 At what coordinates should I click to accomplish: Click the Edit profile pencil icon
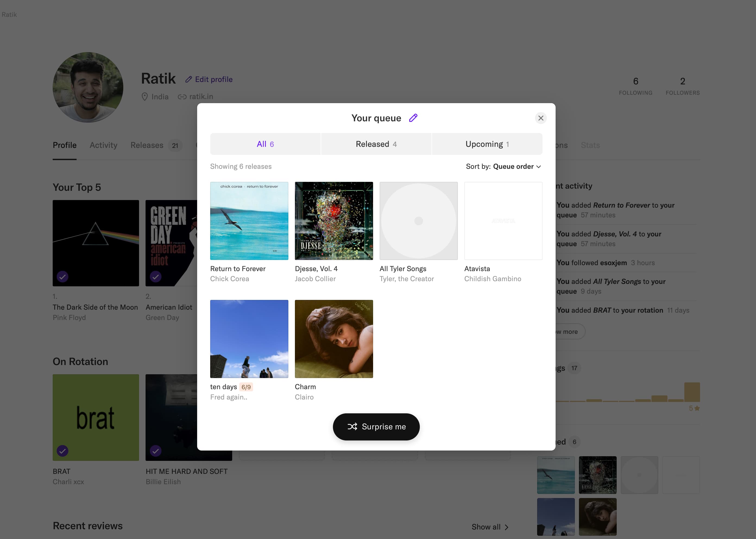[189, 79]
